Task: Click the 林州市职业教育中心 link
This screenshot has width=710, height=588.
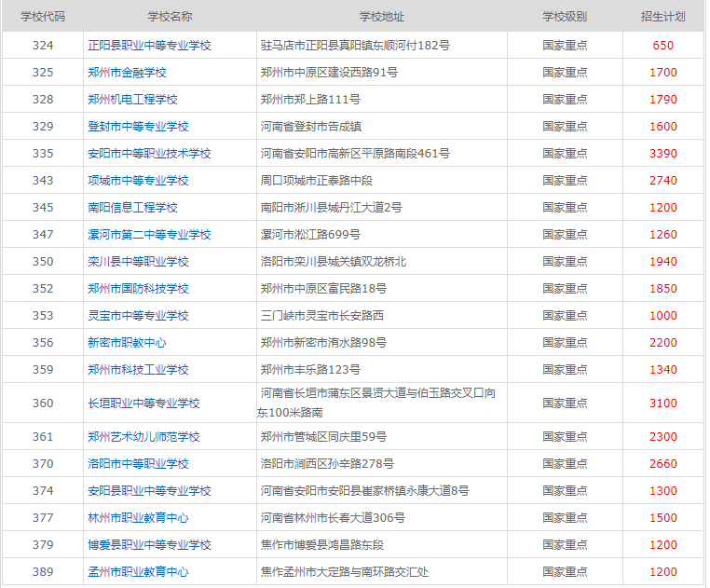Action: click(138, 518)
